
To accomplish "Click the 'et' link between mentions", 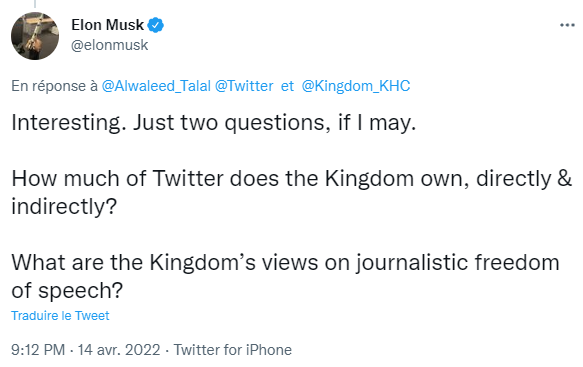I will click(287, 86).
